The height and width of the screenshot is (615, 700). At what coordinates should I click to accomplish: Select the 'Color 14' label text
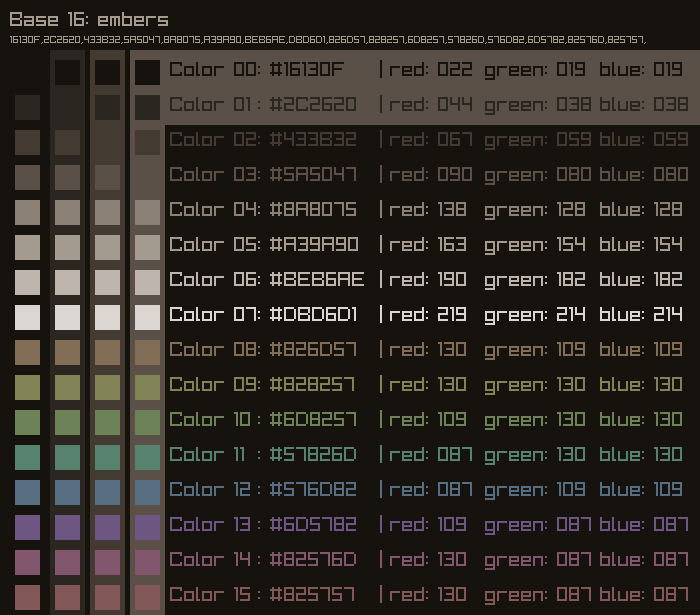[211, 559]
